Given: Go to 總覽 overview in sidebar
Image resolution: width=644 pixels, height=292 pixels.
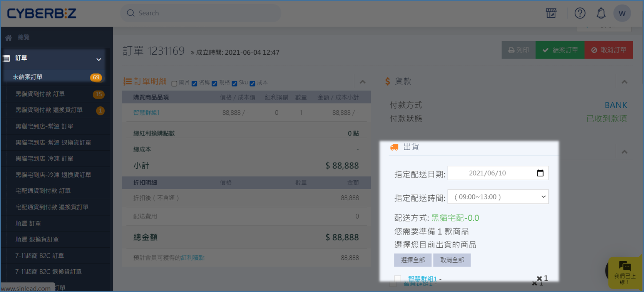Looking at the screenshot, I should click(23, 37).
